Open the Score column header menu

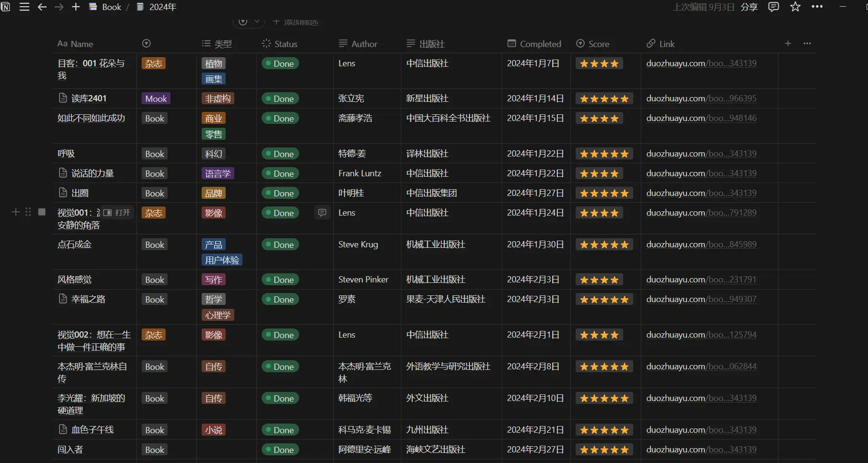(x=593, y=44)
